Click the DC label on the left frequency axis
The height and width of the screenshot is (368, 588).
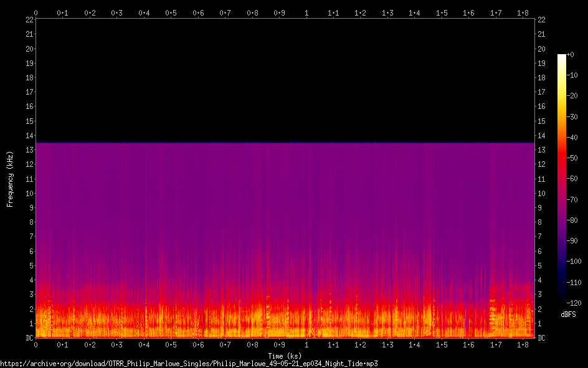28,338
